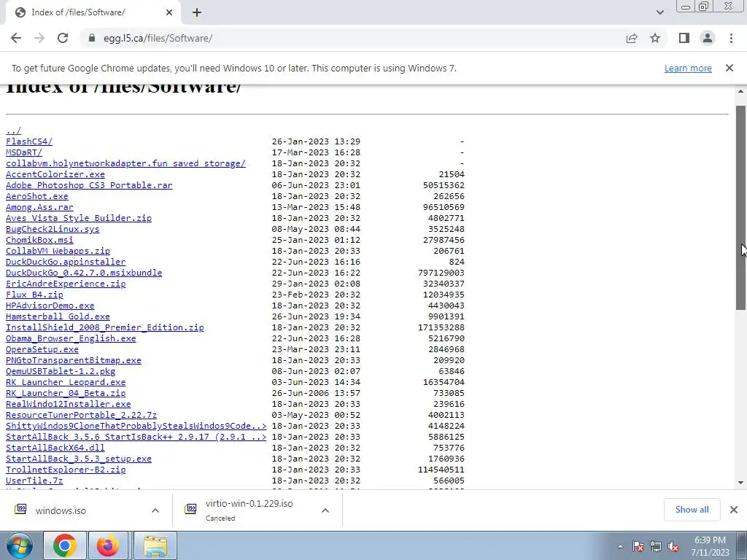Download Aves Vista Style Builder.zip
This screenshot has width=747, height=560.
(x=79, y=218)
